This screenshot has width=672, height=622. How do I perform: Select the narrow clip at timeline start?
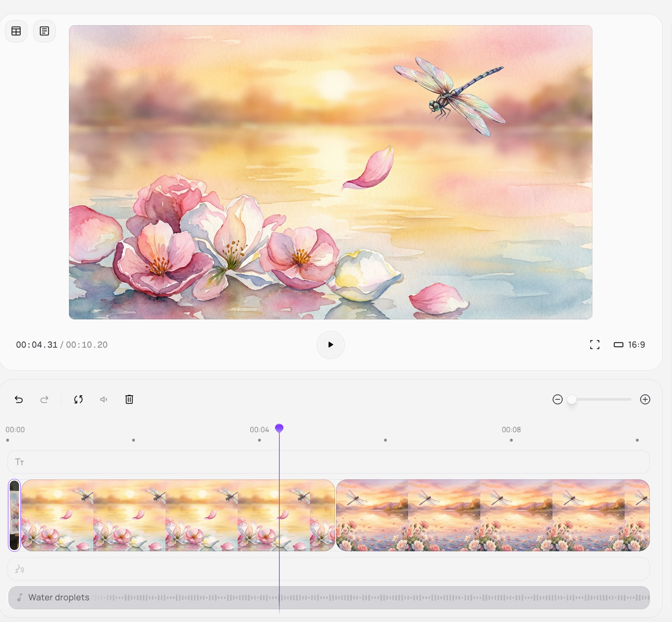(x=15, y=515)
